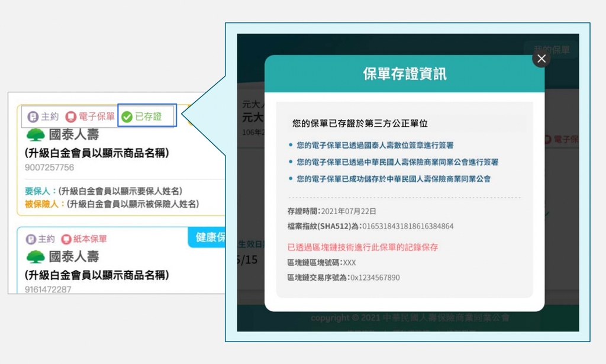Select policy number 9161472287

point(48,289)
